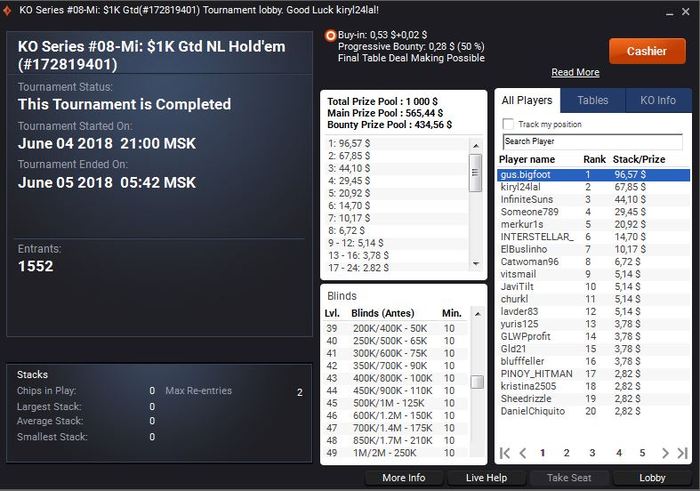Close the tournament lobby window
This screenshot has width=700, height=491.
click(x=686, y=12)
